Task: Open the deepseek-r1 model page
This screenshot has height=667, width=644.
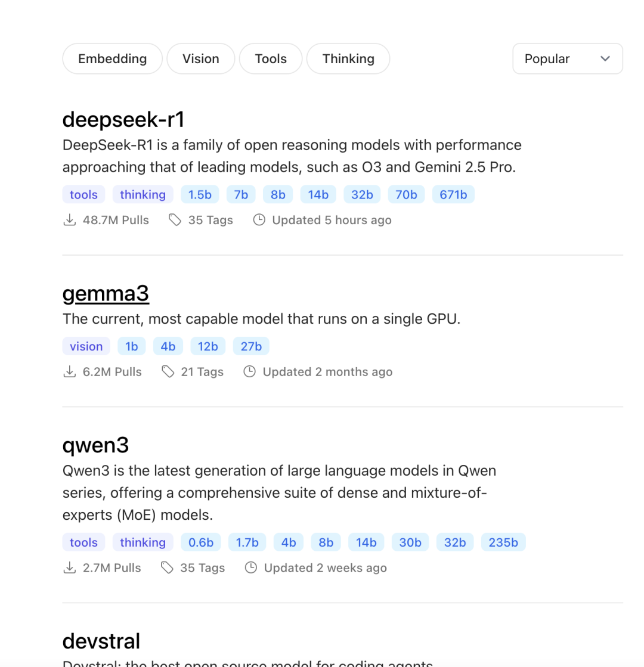Action: pyautogui.click(x=123, y=120)
